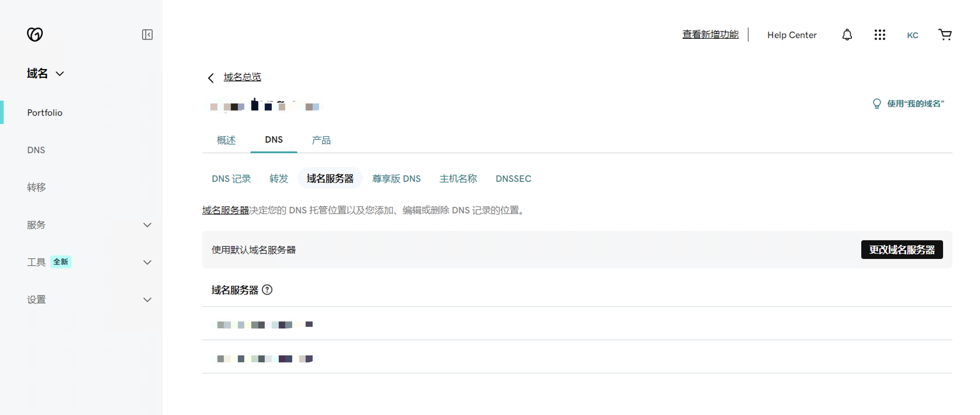
Task: Open the 转发 sub-tab
Action: tap(278, 178)
